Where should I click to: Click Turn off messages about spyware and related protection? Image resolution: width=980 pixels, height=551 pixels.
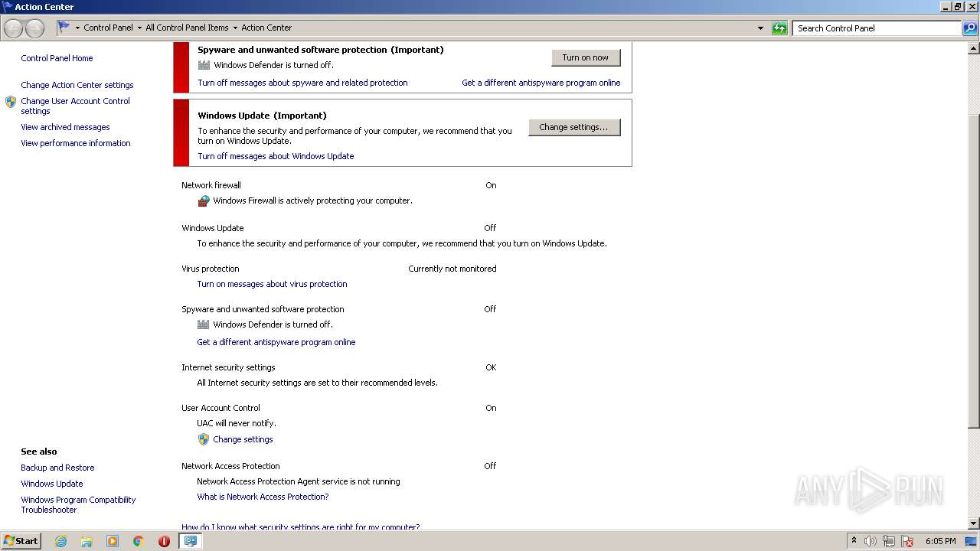[x=302, y=83]
